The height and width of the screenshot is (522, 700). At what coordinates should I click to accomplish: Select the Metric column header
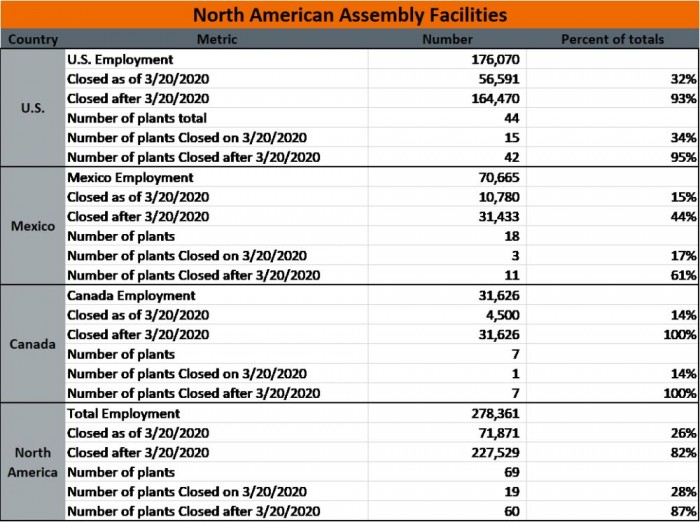point(217,39)
